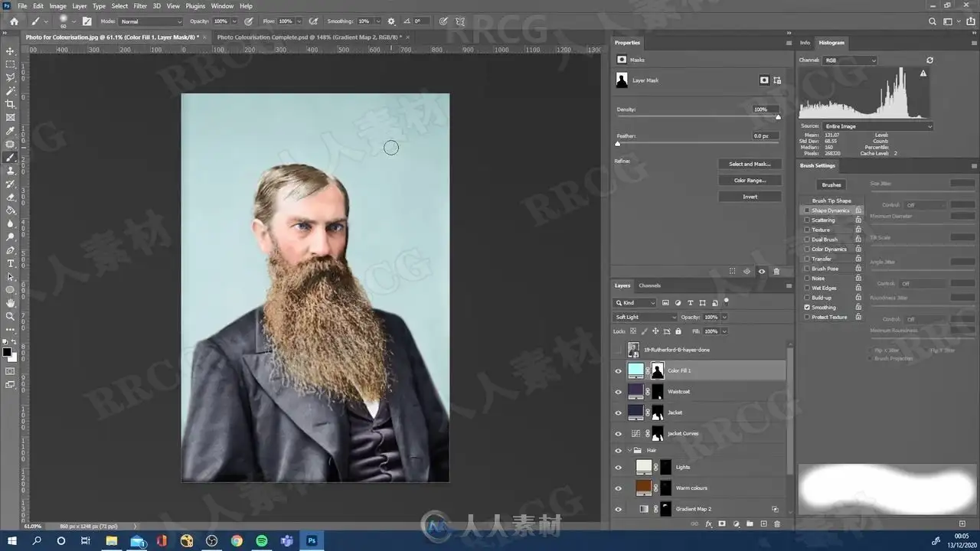The width and height of the screenshot is (980, 551).
Task: Show the 19-Rutherford-B-hayes-done layer
Action: 619,350
